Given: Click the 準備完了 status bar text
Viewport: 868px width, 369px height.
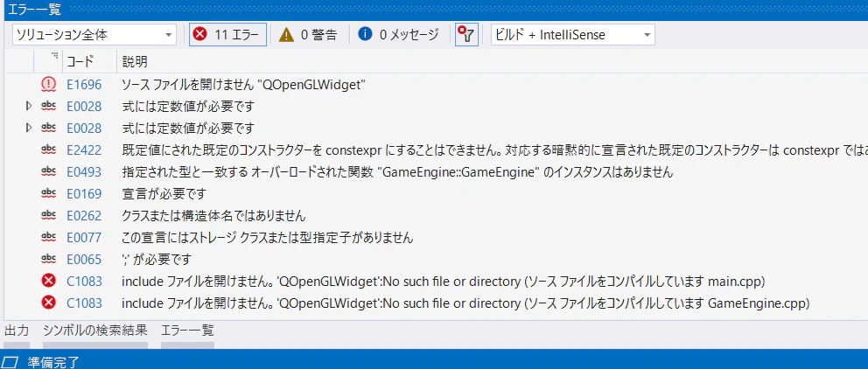Looking at the screenshot, I should [53, 362].
